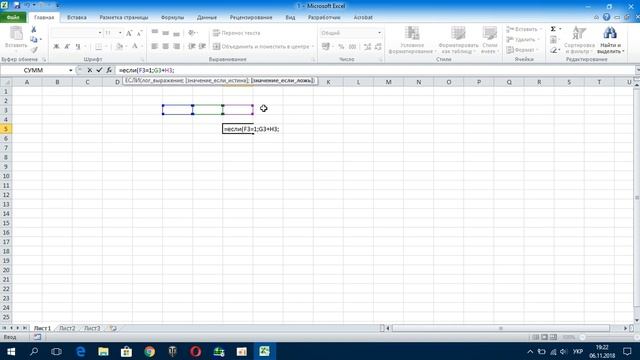Click the increase decimal icon

coord(367,47)
